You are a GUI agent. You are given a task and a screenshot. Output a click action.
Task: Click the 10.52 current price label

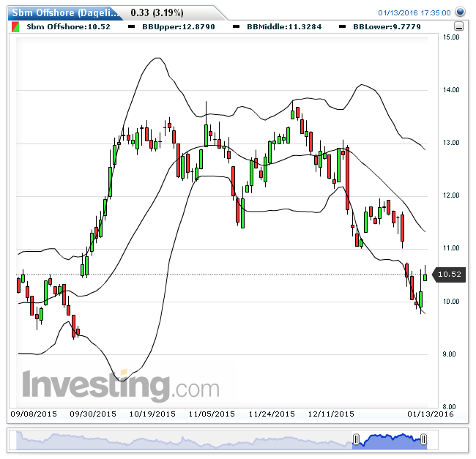click(x=450, y=275)
